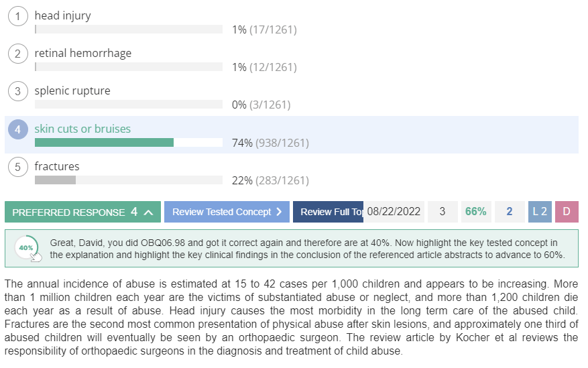Image resolution: width=588 pixels, height=368 pixels.
Task: Click the blue L 2 badge
Action: pos(540,212)
